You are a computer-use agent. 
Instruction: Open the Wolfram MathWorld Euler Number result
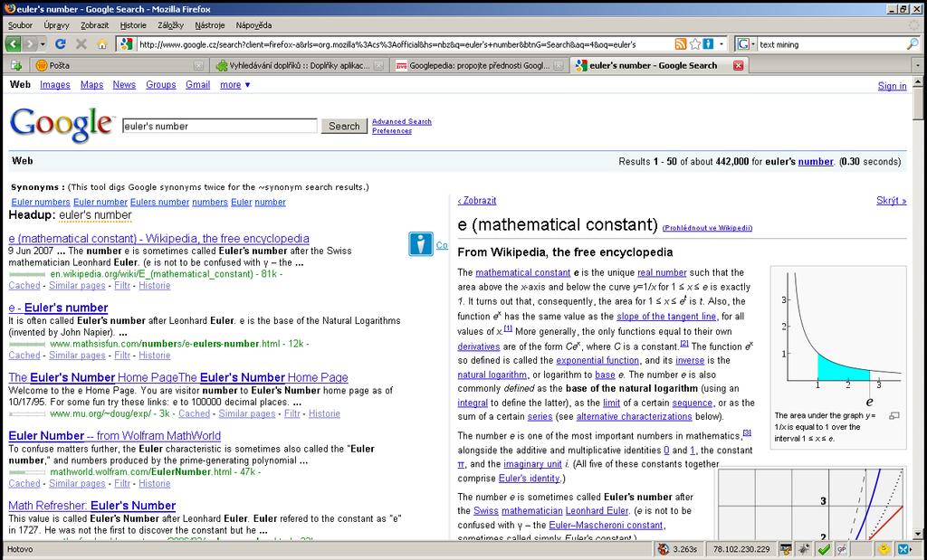point(115,436)
